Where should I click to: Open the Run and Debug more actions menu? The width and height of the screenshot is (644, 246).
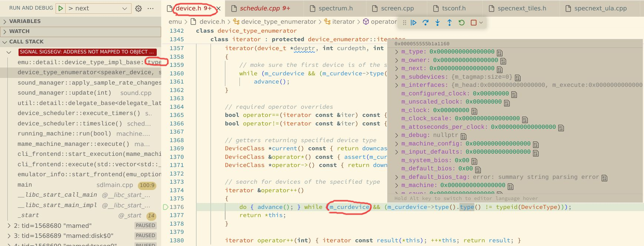150,8
